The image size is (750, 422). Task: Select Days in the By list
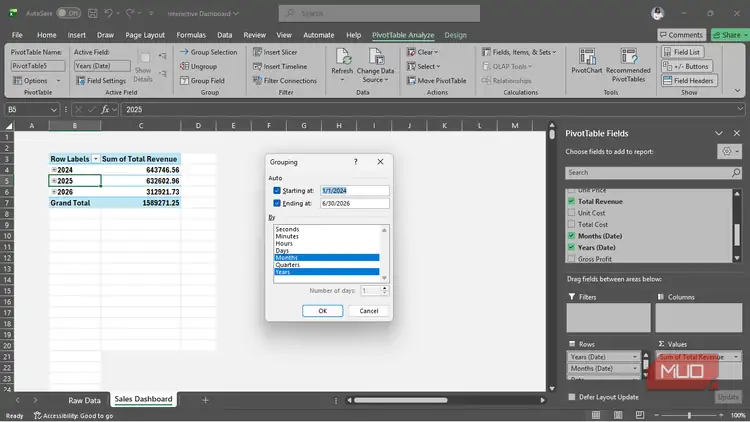[327, 250]
